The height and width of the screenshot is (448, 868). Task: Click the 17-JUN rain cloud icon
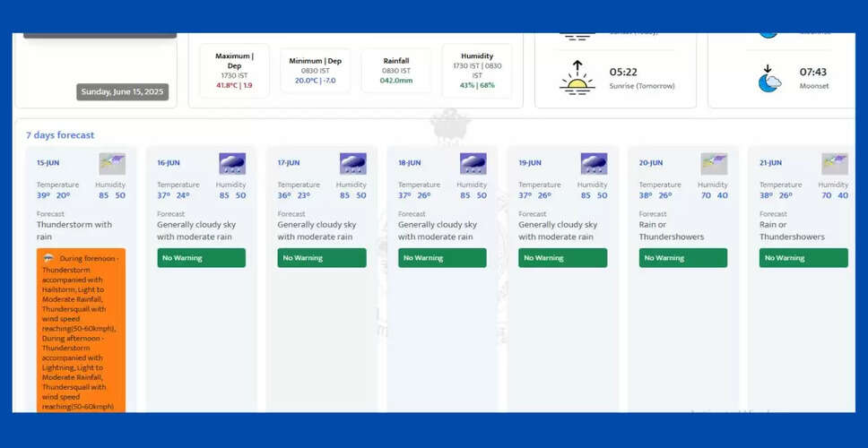tap(352, 164)
